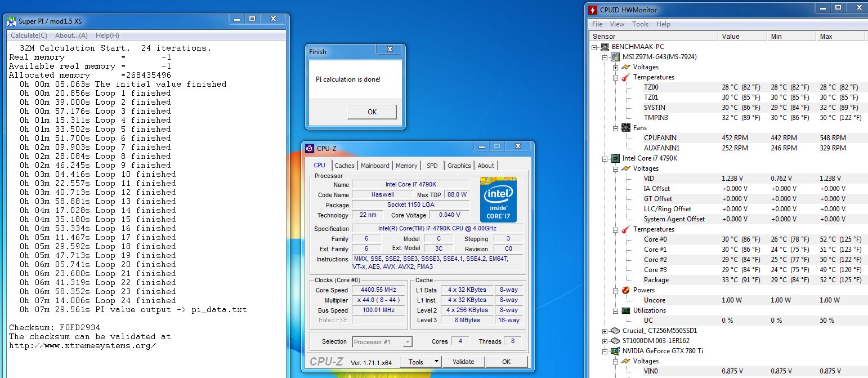Viewport: 868px width, 378px height.
Task: Expand the Voltages node under MSI Z97M-G43
Action: [x=616, y=67]
